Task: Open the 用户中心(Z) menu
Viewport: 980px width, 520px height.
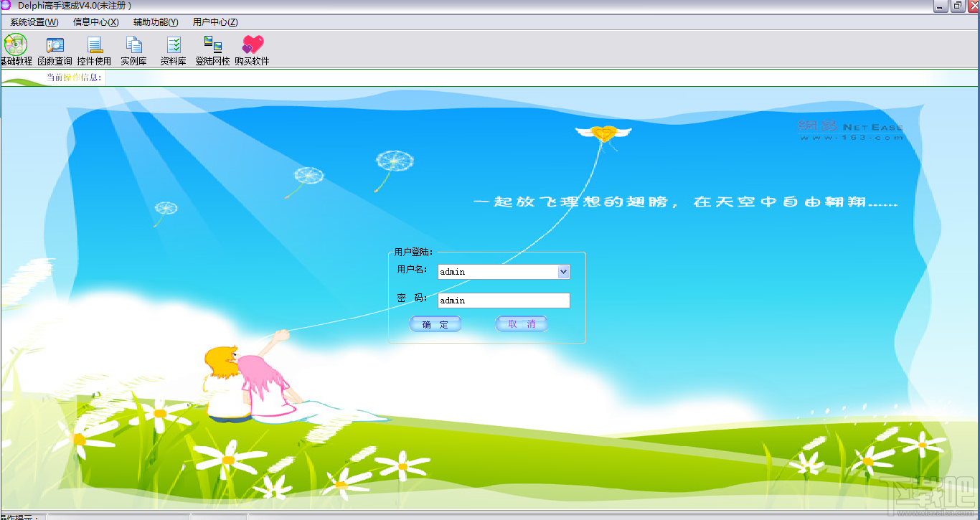Action: pyautogui.click(x=215, y=22)
